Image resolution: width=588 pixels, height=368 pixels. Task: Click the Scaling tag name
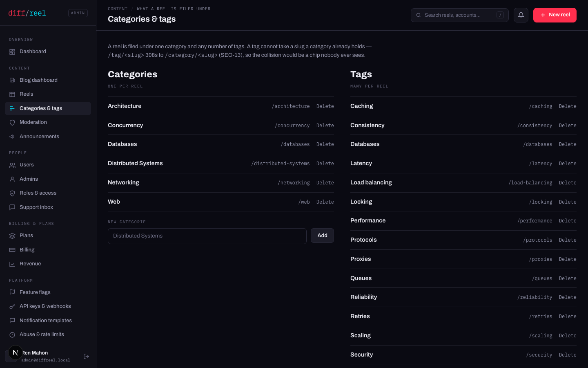(x=361, y=335)
